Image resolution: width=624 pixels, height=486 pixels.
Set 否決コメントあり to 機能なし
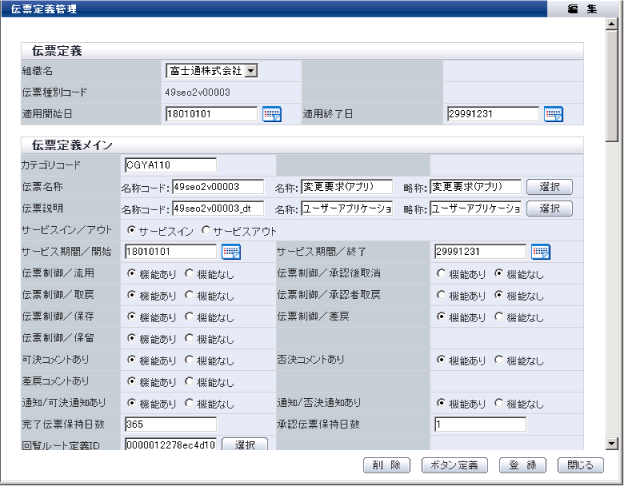(499, 359)
